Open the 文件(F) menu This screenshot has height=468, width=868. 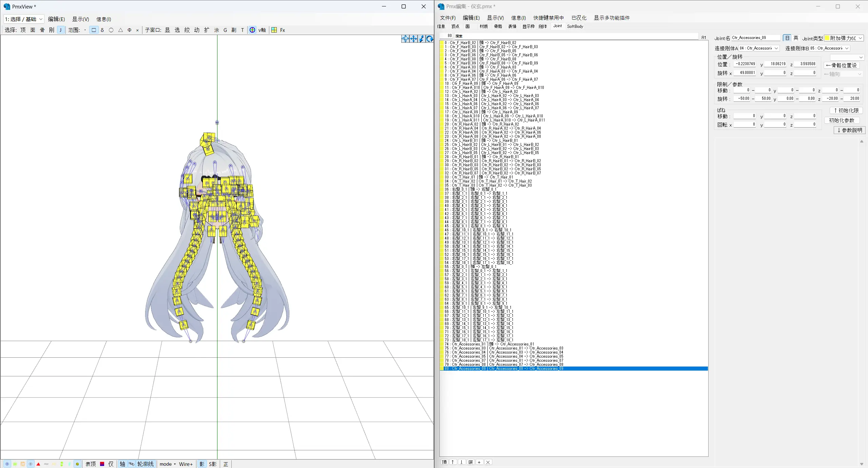[x=447, y=18]
